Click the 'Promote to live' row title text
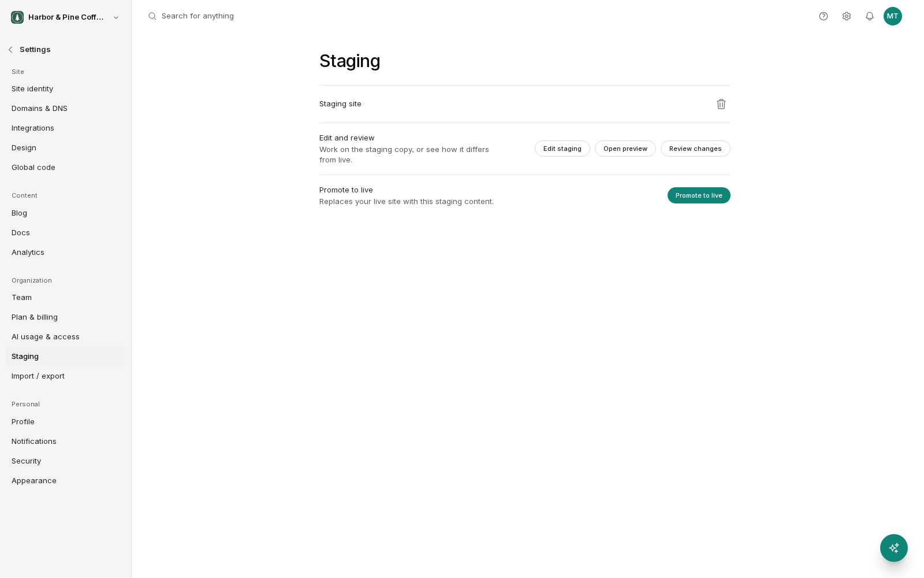Viewport: 924px width, 578px height. point(346,190)
